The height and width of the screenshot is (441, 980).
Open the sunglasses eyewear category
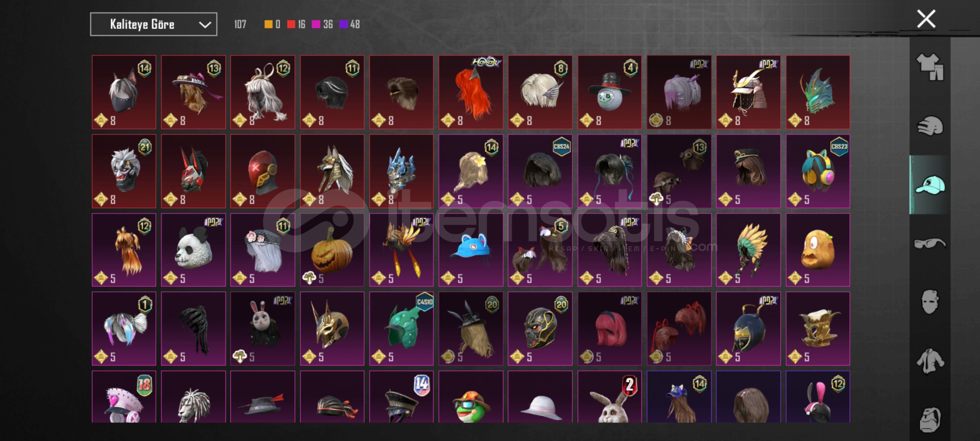point(930,244)
